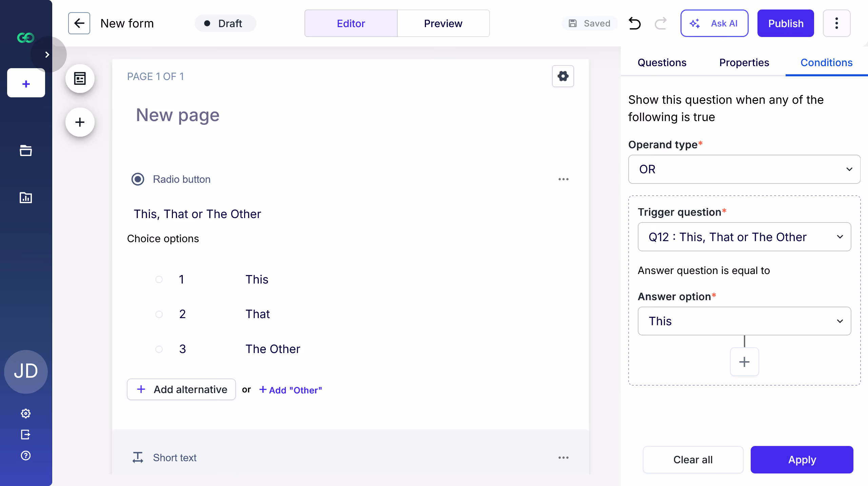This screenshot has height=486, width=868.
Task: Open Short text question options menu
Action: click(x=564, y=458)
